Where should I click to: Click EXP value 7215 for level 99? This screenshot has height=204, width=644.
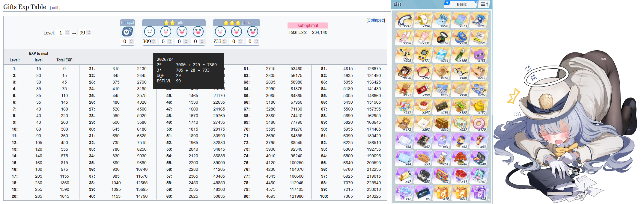(348, 189)
